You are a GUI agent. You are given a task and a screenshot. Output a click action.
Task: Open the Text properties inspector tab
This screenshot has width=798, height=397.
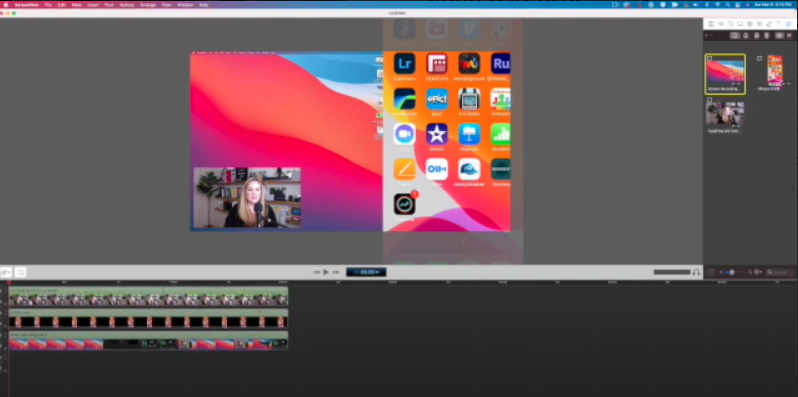tap(779, 24)
